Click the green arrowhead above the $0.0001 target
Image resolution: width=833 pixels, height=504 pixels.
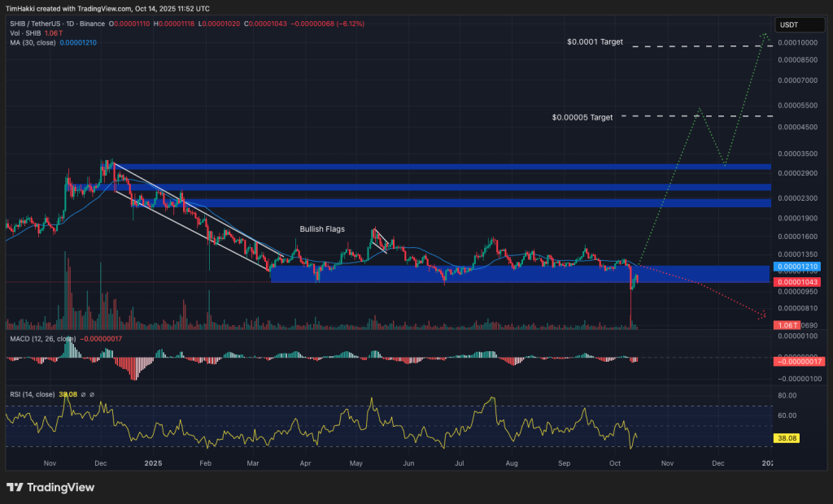click(764, 35)
